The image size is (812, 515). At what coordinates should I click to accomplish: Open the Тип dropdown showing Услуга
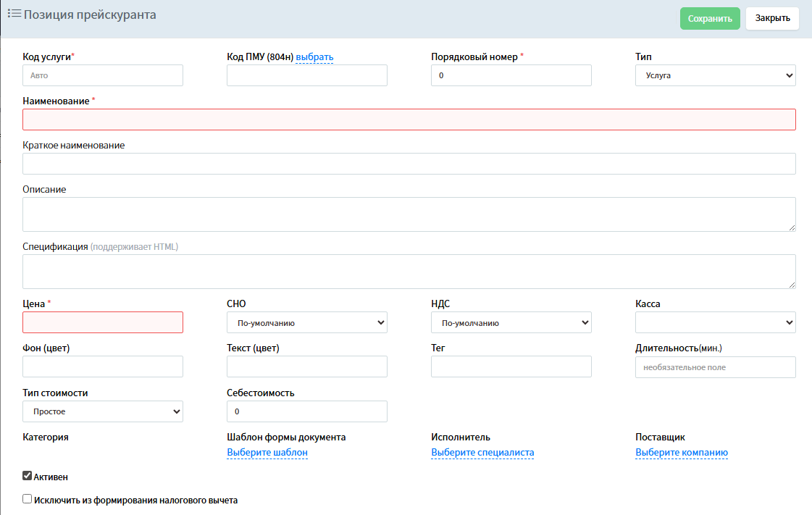point(715,75)
